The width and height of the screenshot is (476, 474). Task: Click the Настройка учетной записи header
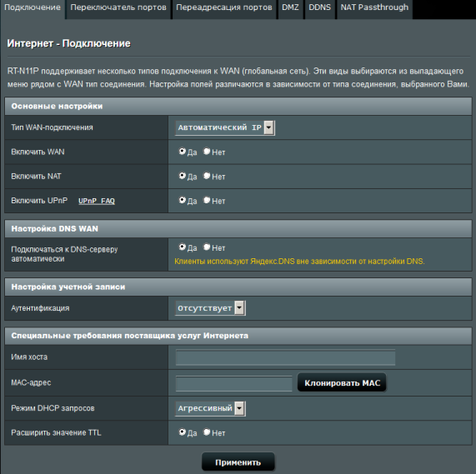click(x=238, y=287)
